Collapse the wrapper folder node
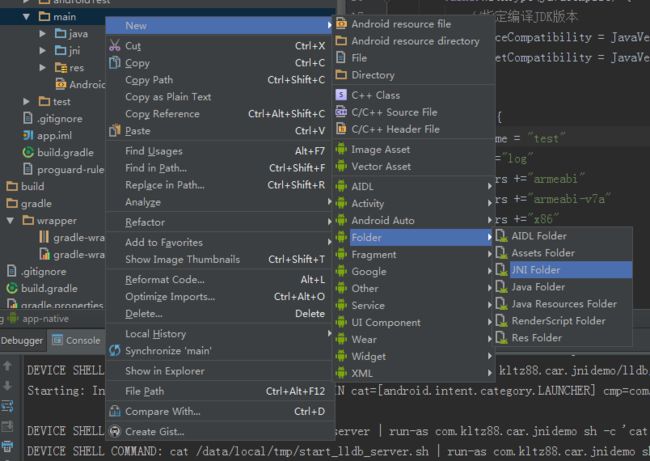Image resolution: width=650 pixels, height=461 pixels. [10, 220]
